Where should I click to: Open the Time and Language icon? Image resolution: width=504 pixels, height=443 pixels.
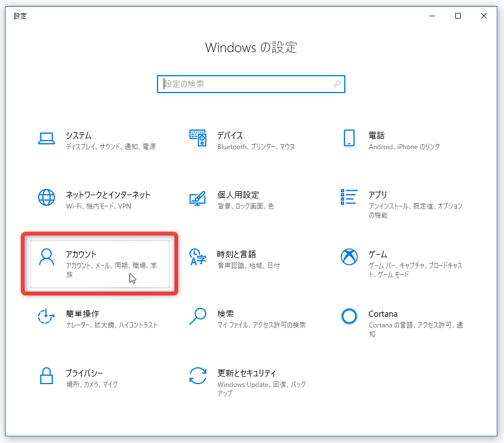[x=198, y=257]
